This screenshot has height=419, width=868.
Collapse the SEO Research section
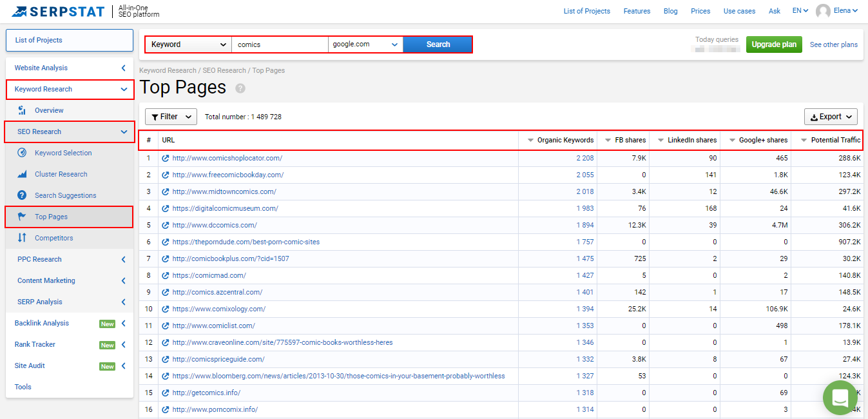tap(70, 132)
